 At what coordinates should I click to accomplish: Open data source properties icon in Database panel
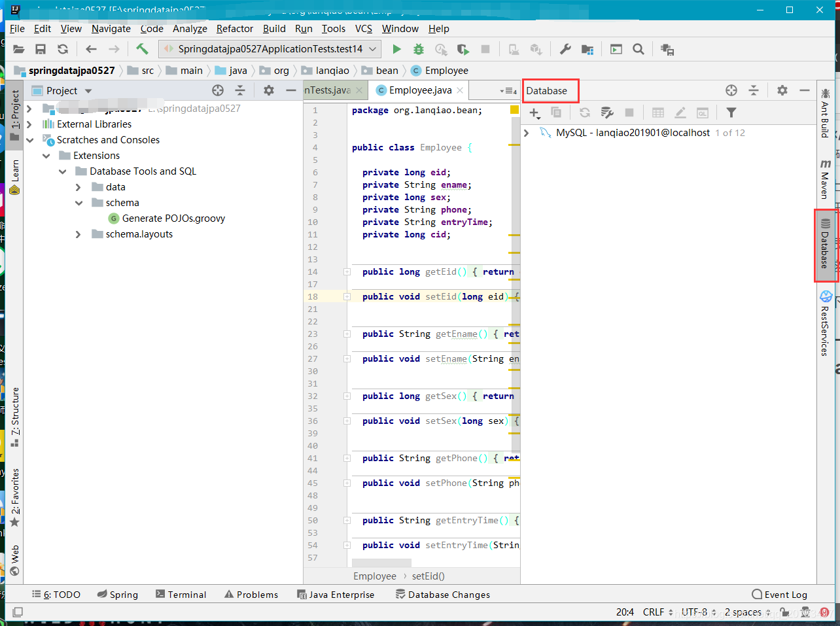point(607,113)
